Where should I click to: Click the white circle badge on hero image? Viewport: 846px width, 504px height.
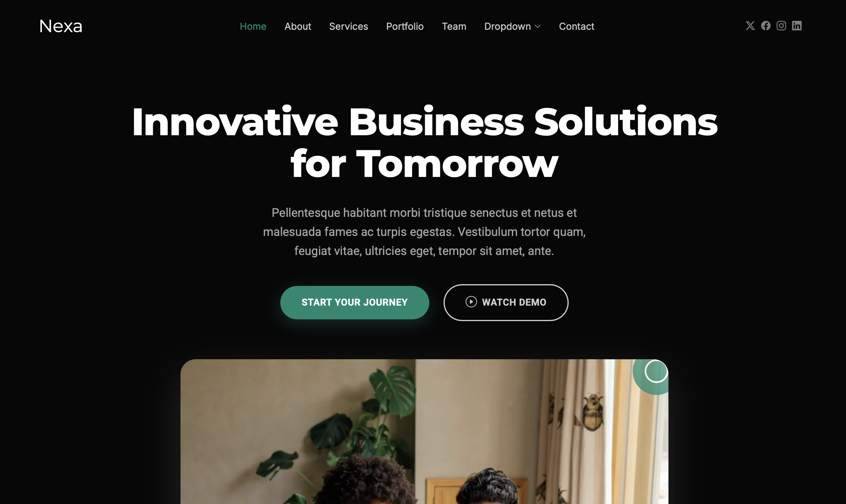click(656, 371)
